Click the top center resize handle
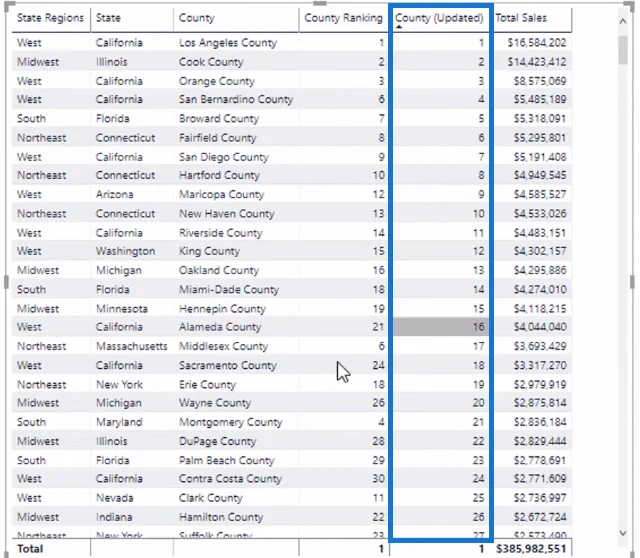The height and width of the screenshot is (558, 640). click(x=320, y=4)
